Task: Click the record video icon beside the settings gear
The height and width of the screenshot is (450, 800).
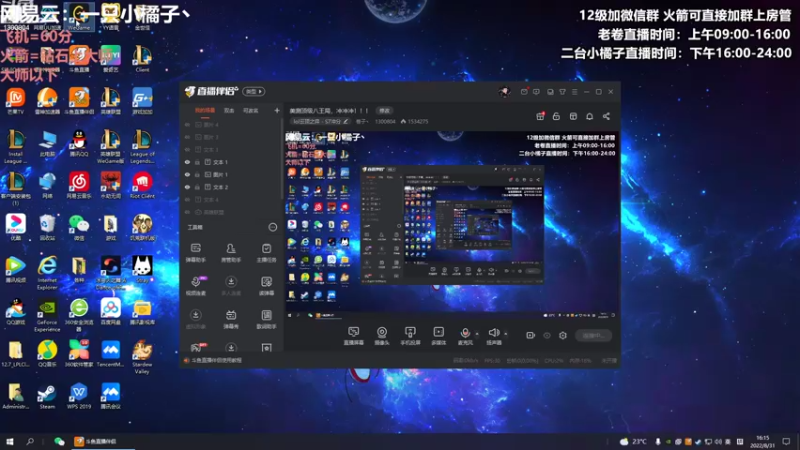Action: [531, 335]
